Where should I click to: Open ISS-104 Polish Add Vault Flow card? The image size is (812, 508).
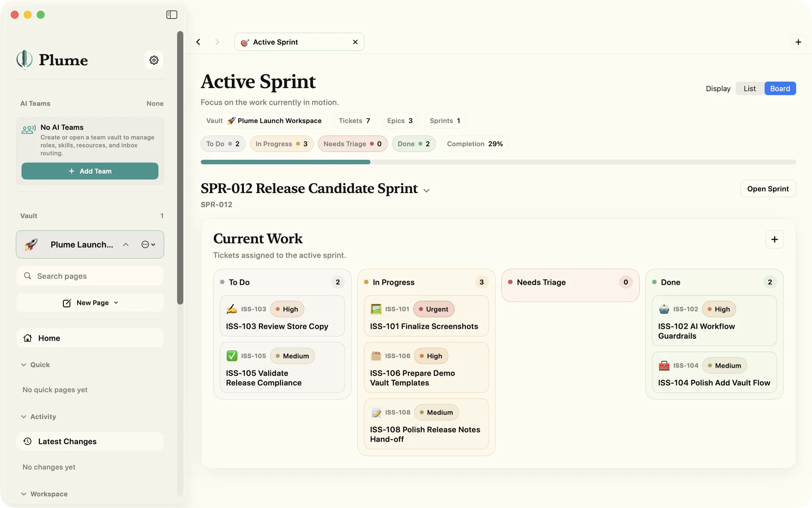tap(714, 372)
